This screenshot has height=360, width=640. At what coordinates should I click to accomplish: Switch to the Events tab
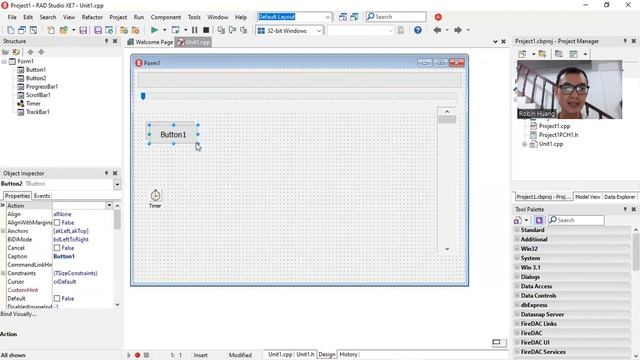42,196
